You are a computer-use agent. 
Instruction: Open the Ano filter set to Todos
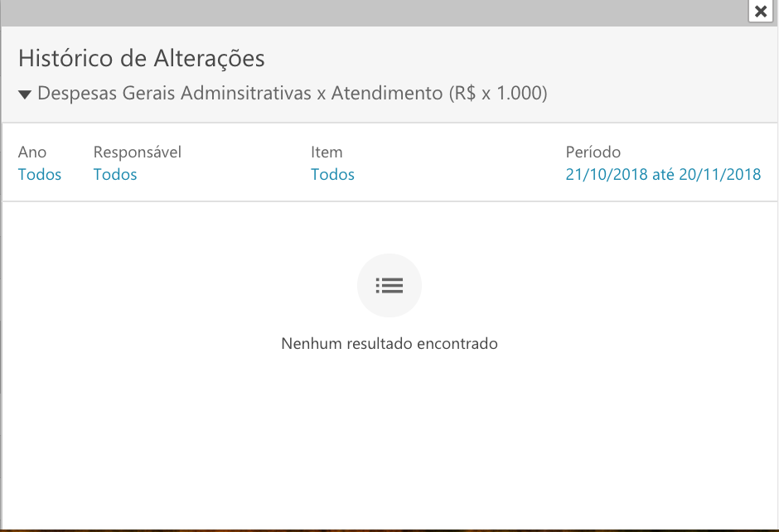pos(40,174)
